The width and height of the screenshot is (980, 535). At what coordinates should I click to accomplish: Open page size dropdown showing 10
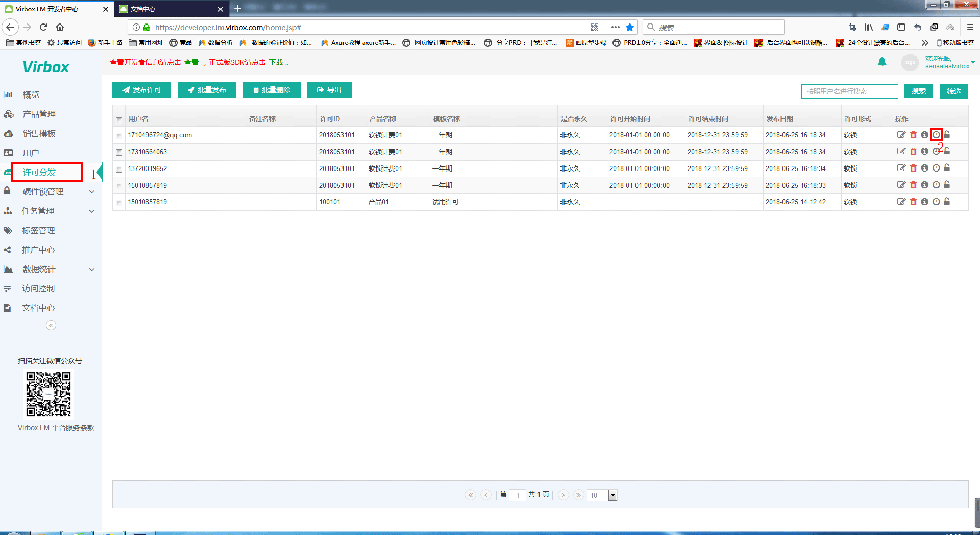(613, 495)
